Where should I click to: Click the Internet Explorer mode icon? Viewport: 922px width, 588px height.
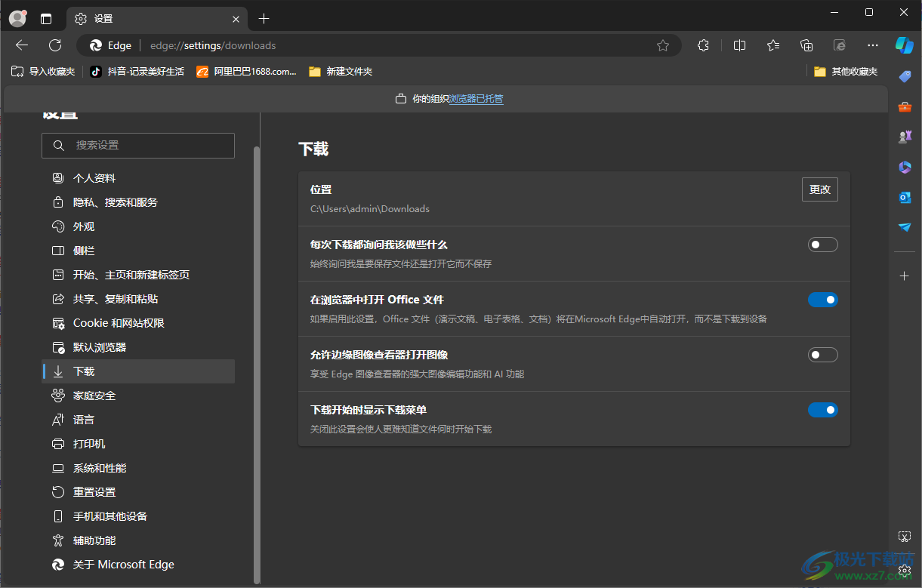(x=840, y=45)
